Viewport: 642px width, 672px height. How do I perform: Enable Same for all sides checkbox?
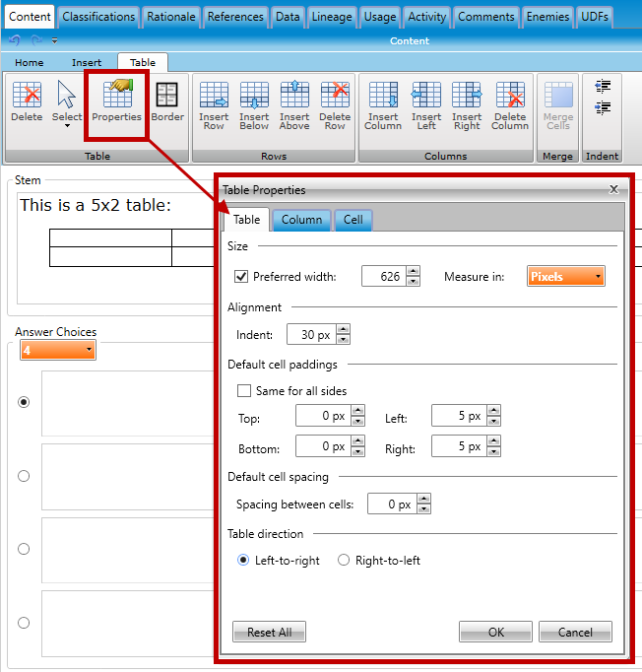(244, 391)
